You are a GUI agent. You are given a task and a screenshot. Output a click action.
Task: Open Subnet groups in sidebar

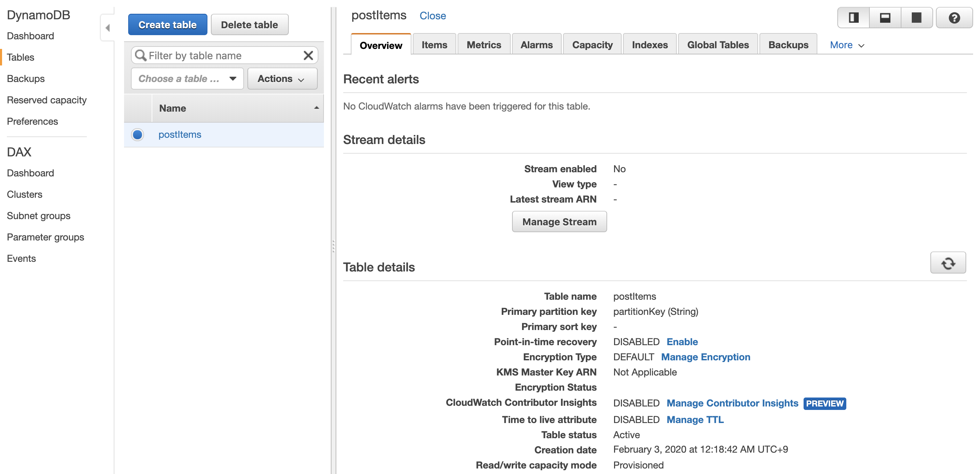point(39,216)
